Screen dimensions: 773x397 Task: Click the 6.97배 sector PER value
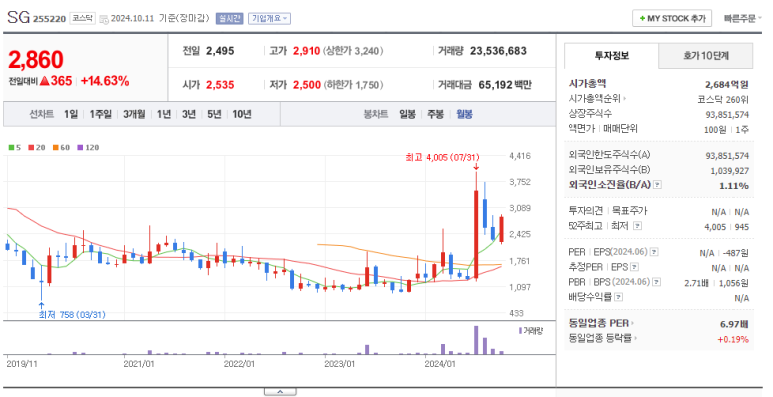[734, 324]
